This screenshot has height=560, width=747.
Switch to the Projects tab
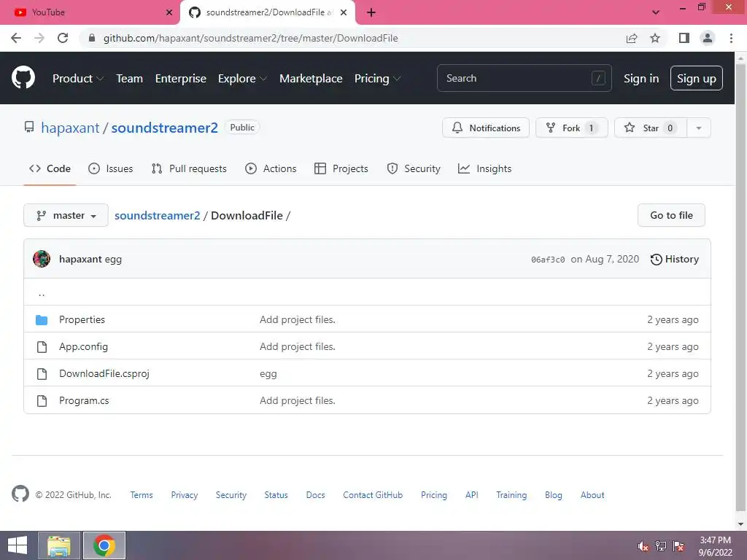tap(341, 168)
